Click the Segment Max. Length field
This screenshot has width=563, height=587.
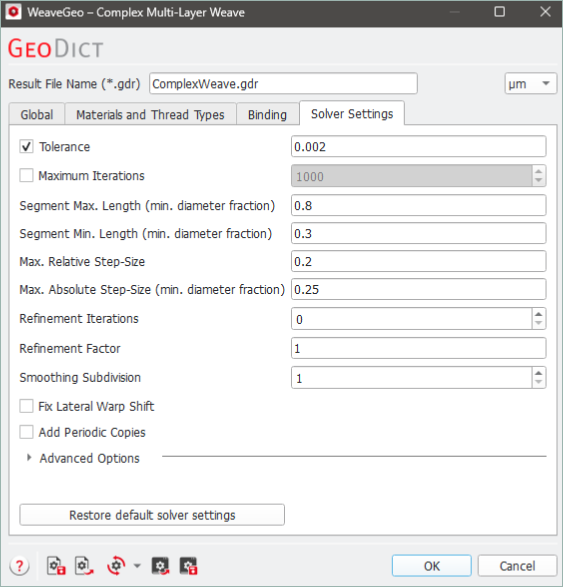coord(419,205)
